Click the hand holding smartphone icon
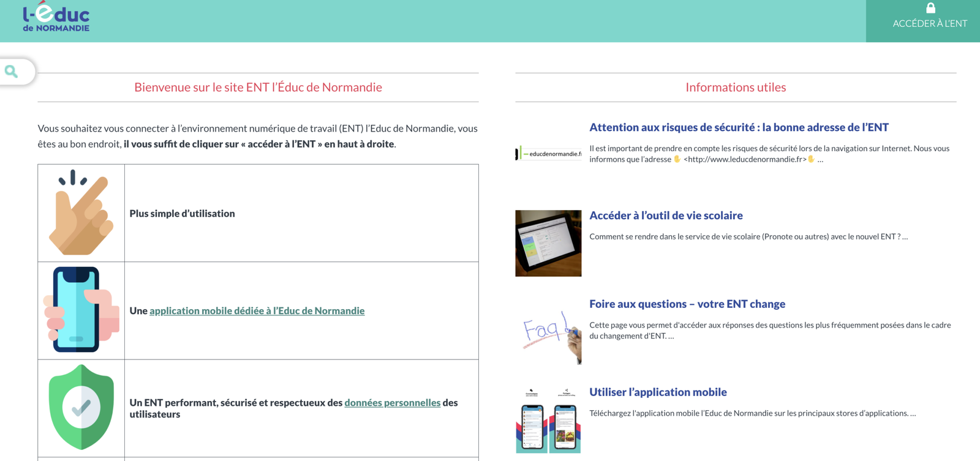Viewport: 980px width, 461px height. [81, 310]
